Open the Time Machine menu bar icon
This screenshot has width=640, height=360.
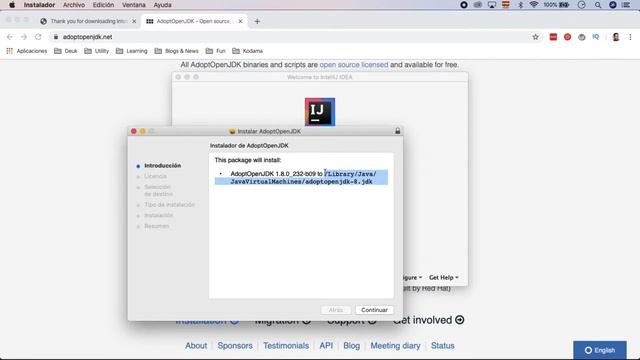click(x=582, y=5)
